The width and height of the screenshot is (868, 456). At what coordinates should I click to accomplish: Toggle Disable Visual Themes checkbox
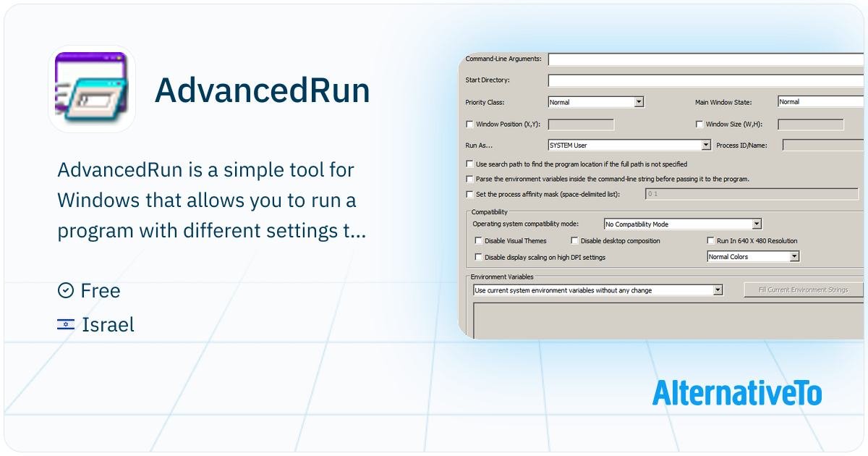tap(478, 241)
